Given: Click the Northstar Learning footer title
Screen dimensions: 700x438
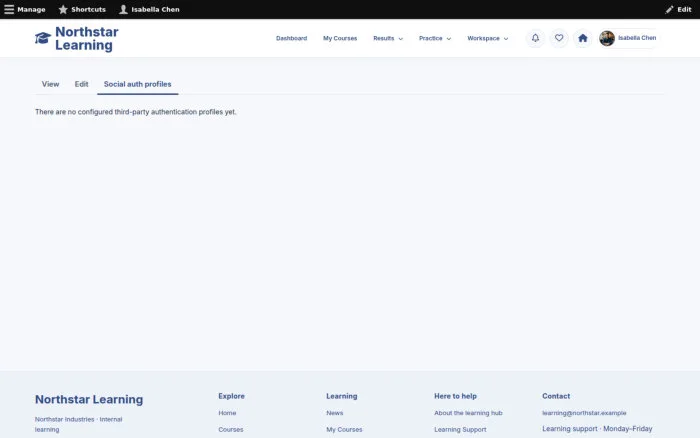Looking at the screenshot, I should pyautogui.click(x=89, y=399).
